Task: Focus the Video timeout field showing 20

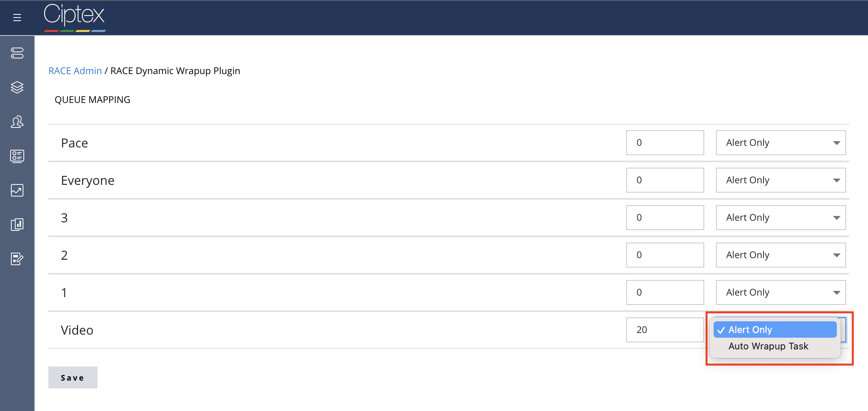Action: click(665, 330)
